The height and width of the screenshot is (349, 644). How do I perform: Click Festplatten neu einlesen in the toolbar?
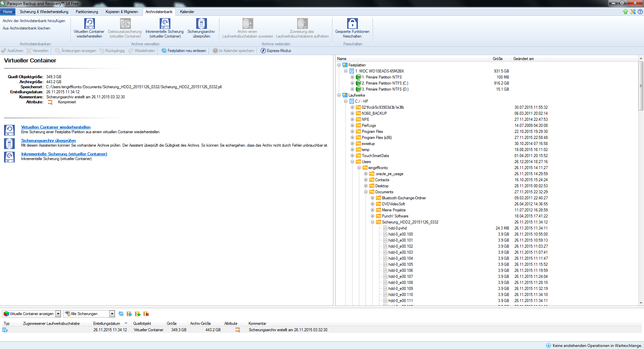tap(184, 51)
